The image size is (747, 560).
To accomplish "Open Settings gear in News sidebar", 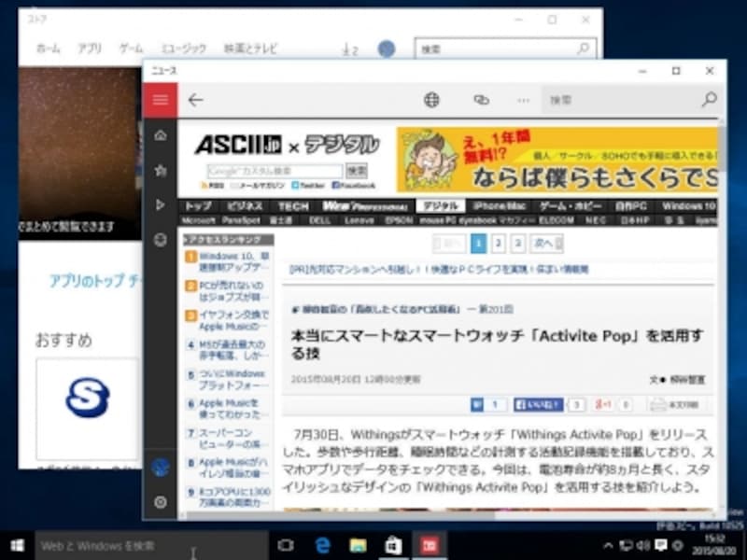I will pos(161,502).
